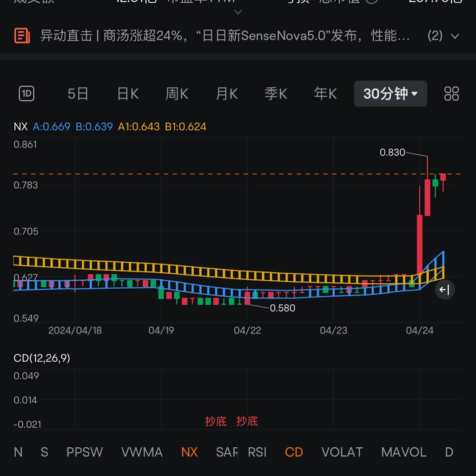The width and height of the screenshot is (476, 476).
Task: Tap the jump-to-latest arrow icon on chart
Action: point(444,290)
